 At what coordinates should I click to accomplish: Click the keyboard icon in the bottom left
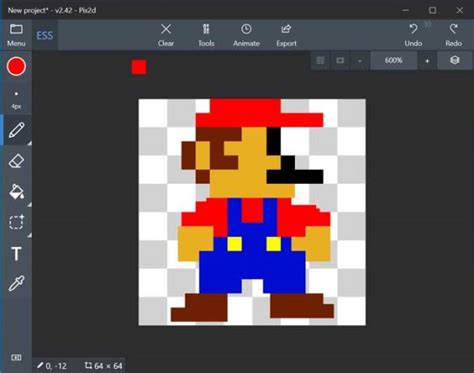(16, 357)
